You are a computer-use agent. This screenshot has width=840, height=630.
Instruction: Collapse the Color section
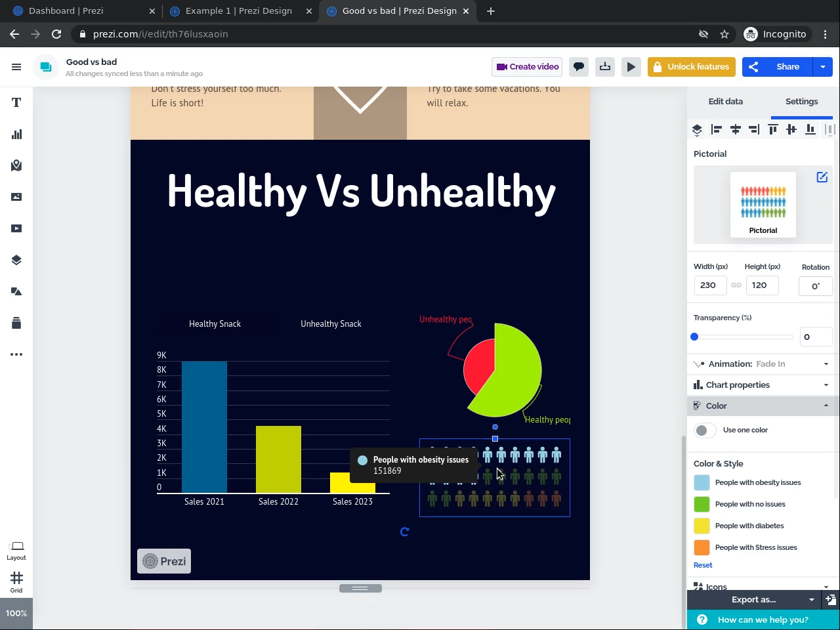[763, 406]
